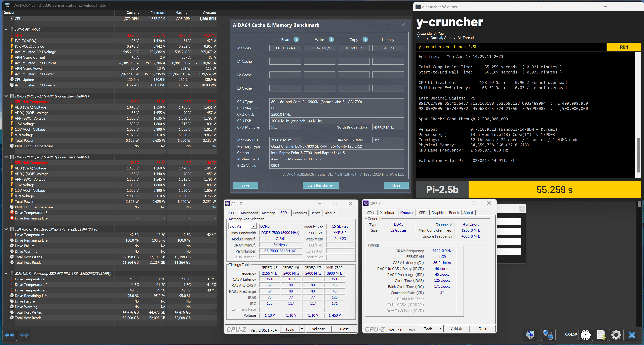Click the yellow RUN button in y-cruncher

tap(624, 47)
